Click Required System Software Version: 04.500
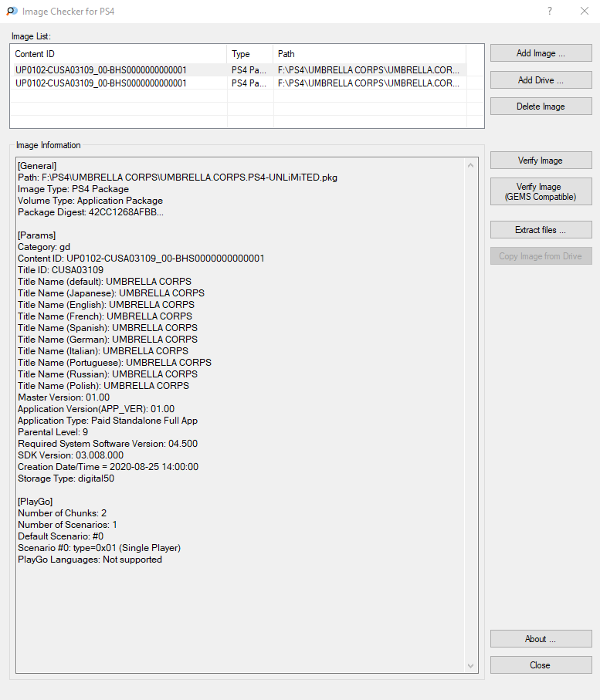The width and height of the screenshot is (600, 700). coord(107,445)
